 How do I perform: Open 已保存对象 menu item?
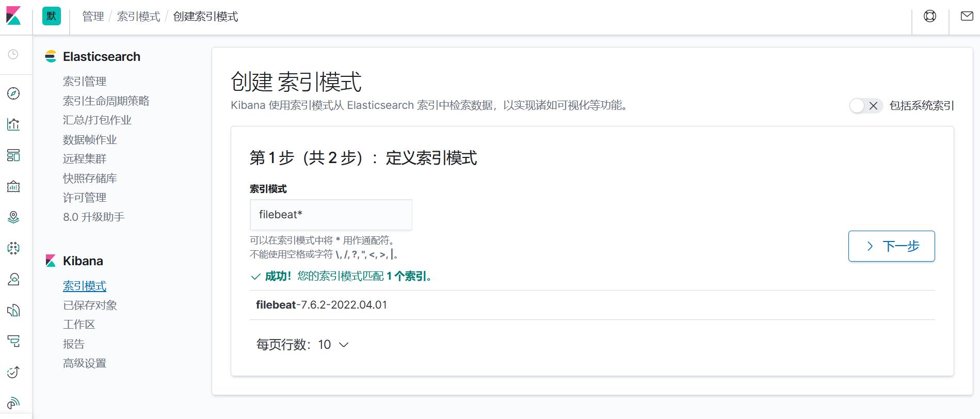90,305
